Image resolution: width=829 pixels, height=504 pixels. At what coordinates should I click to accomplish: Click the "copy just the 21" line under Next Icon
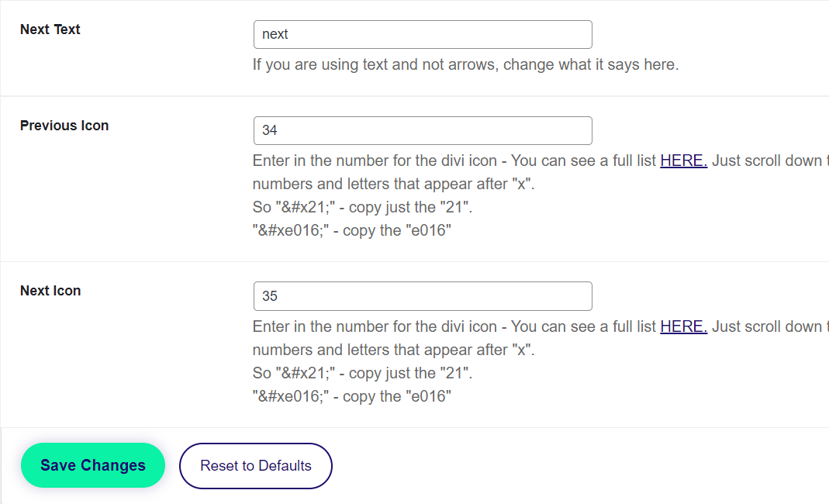(x=362, y=374)
